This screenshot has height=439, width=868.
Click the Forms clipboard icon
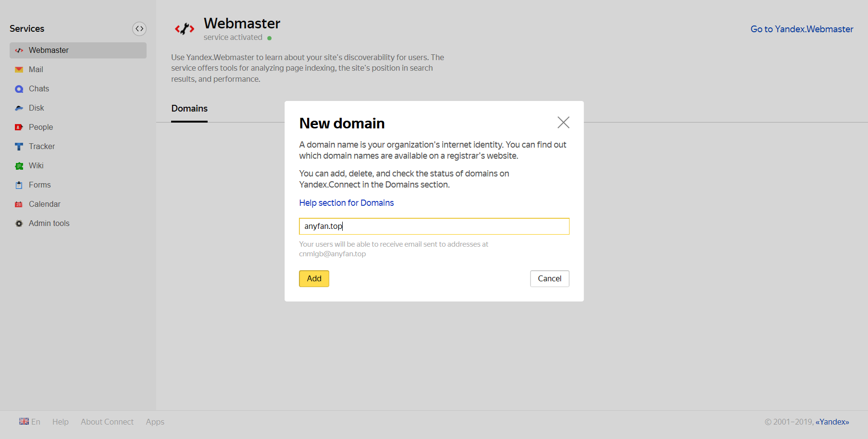click(19, 185)
